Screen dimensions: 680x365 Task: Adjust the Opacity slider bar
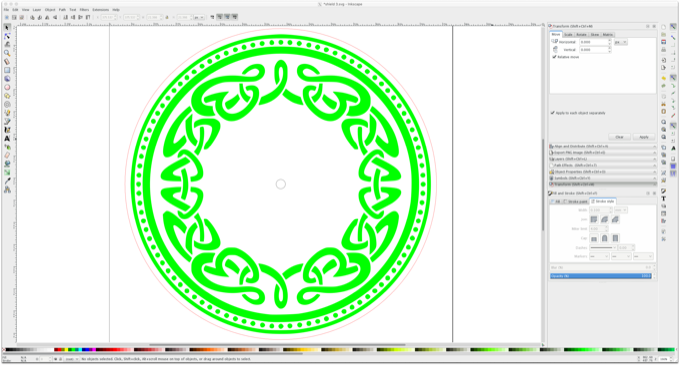601,276
